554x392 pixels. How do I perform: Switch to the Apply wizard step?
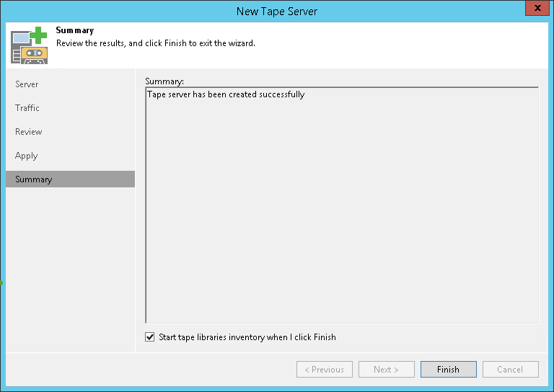26,156
